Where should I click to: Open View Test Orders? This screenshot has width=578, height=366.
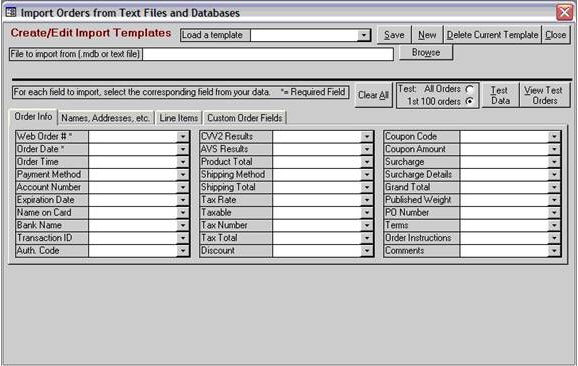pyautogui.click(x=544, y=95)
